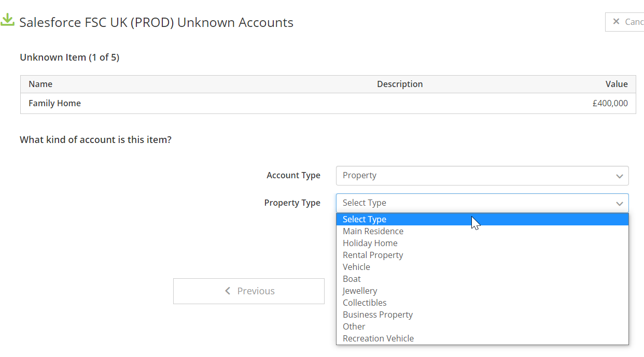This screenshot has height=357, width=644.
Task: Pick Recreation Vehicle option
Action: [x=482, y=338]
